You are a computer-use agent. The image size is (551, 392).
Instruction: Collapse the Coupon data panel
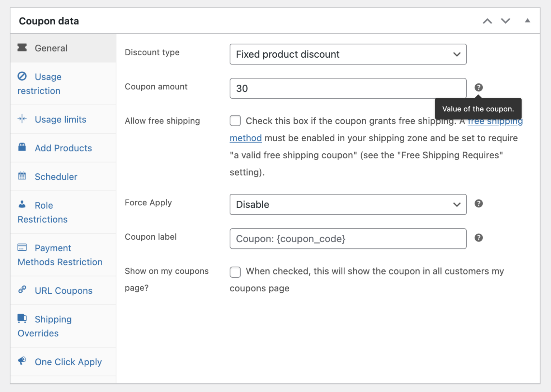coord(527,20)
